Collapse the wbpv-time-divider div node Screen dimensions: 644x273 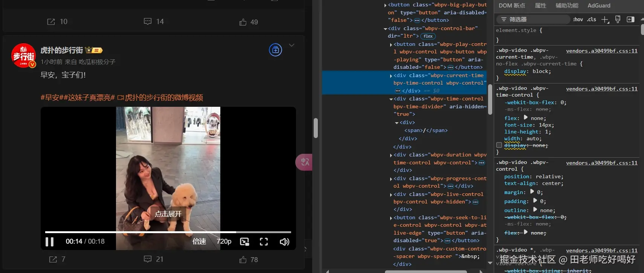pyautogui.click(x=391, y=99)
